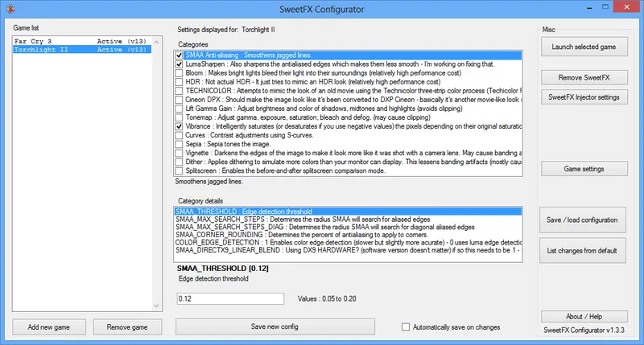The height and width of the screenshot is (345, 644).
Task: Open About / Help
Action: click(x=584, y=316)
